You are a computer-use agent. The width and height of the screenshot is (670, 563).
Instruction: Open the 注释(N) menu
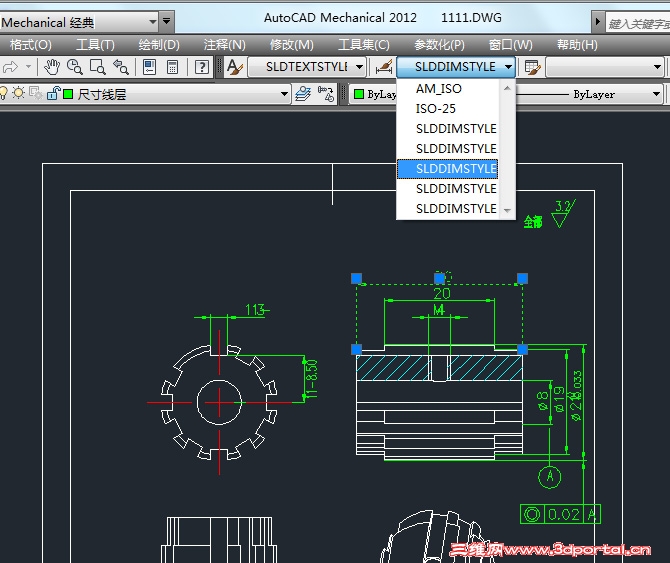click(x=225, y=45)
